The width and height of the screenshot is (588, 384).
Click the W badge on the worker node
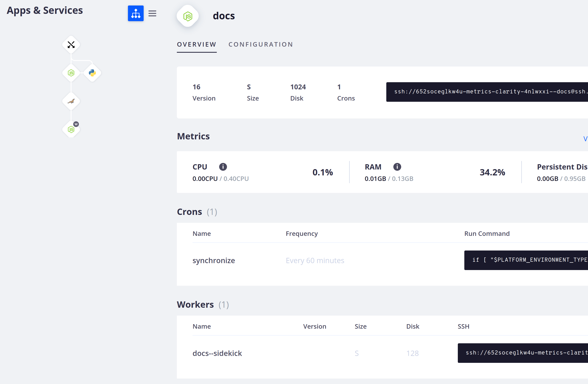(76, 124)
